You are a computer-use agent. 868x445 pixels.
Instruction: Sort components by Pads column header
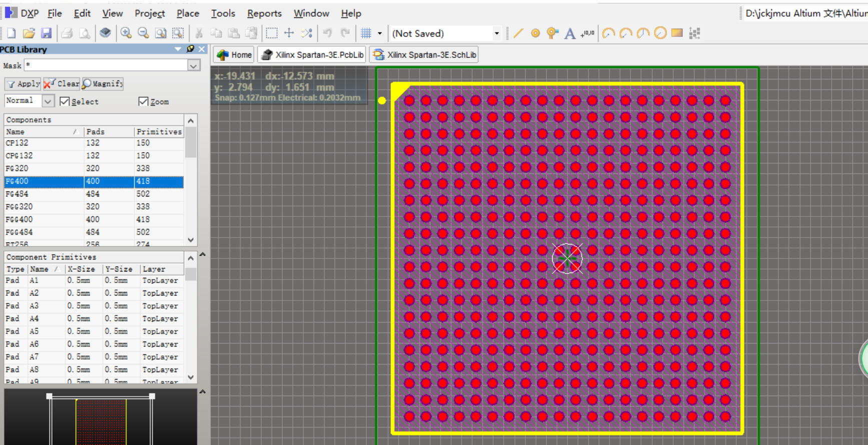tap(109, 131)
